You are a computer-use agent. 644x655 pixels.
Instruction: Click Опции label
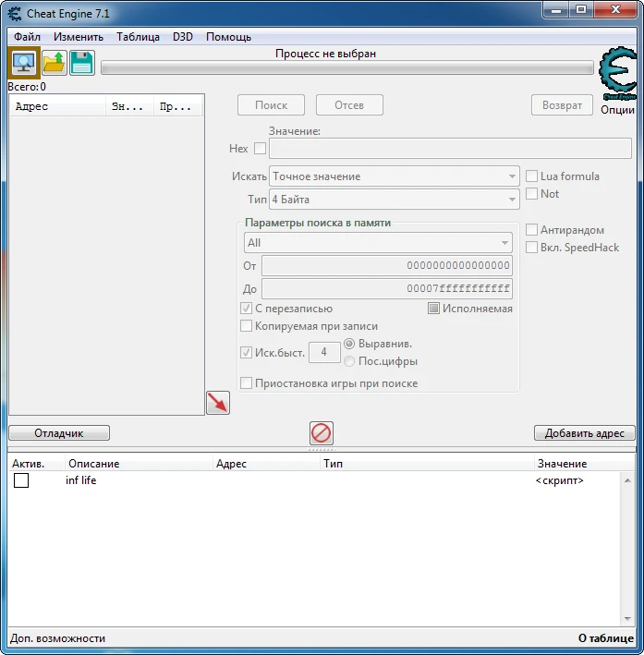coord(618,110)
